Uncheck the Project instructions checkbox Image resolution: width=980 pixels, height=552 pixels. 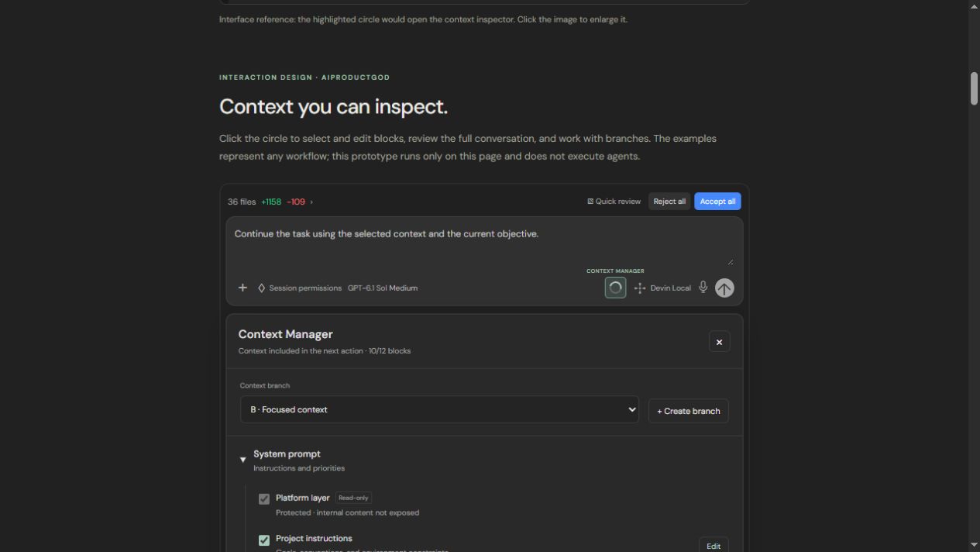tap(264, 540)
